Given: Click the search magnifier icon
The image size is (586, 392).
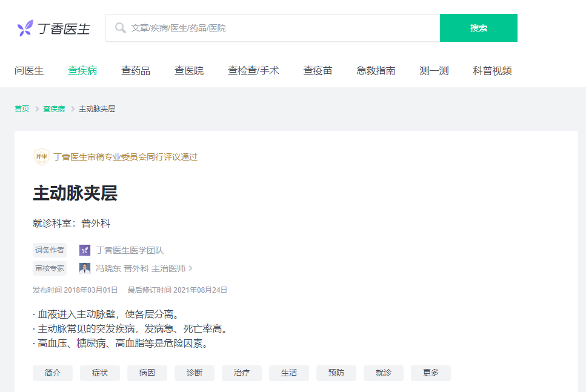Looking at the screenshot, I should [120, 28].
